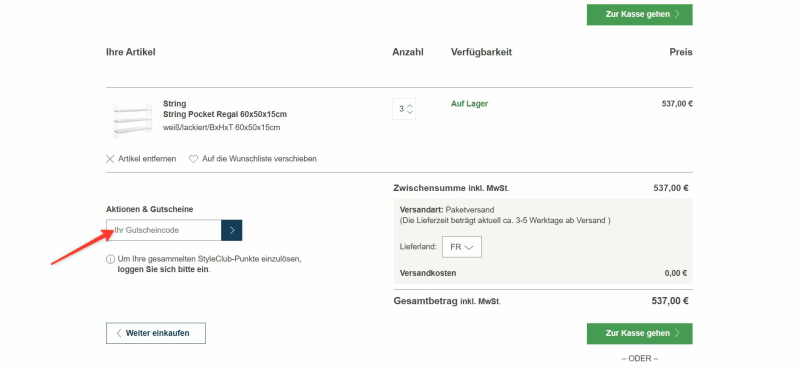
Task: Open the quantity selector showing 3
Action: point(404,109)
